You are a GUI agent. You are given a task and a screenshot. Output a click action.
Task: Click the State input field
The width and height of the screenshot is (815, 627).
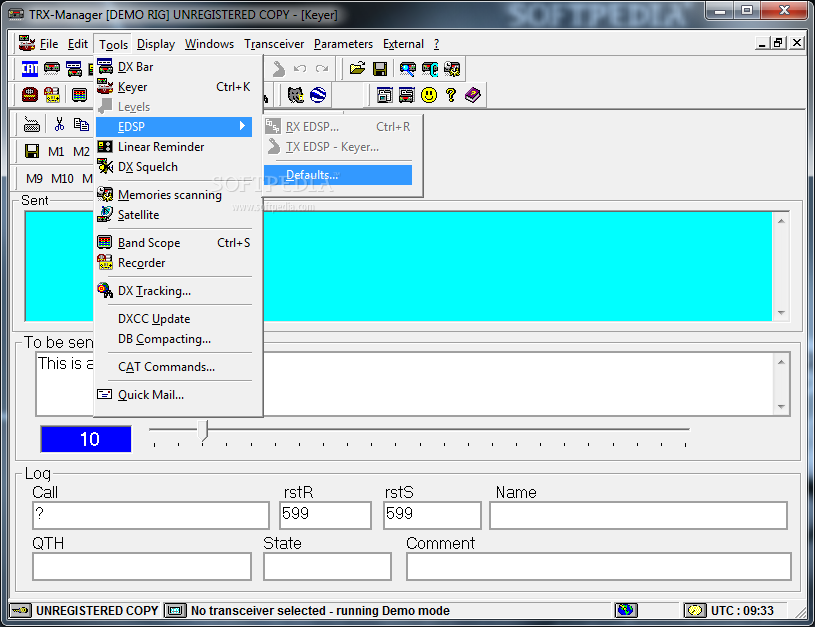click(x=327, y=566)
